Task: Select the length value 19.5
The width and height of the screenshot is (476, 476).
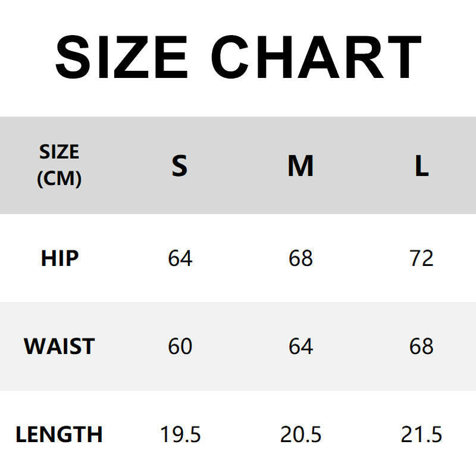Action: [x=180, y=435]
